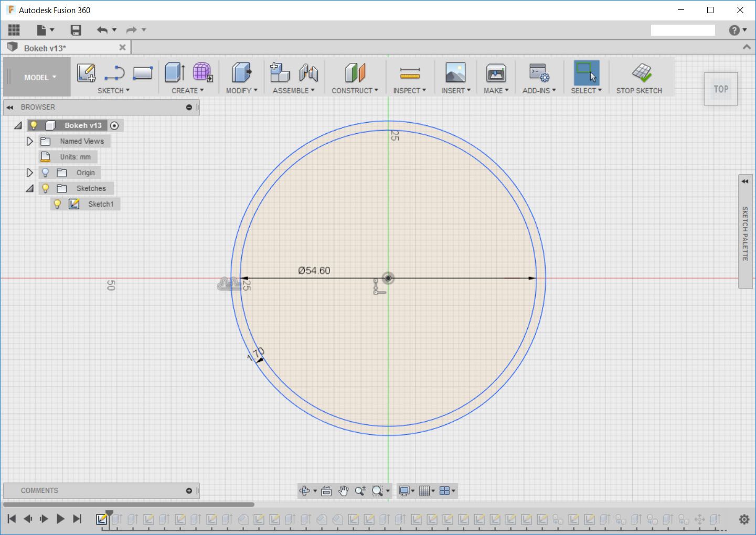Screen dimensions: 756x535
Task: Click the TOP face of view cube
Action: (720, 89)
